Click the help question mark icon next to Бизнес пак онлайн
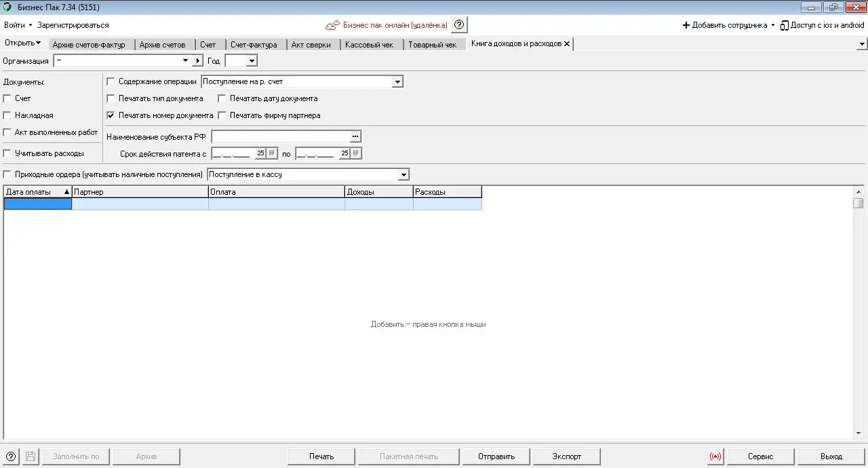This screenshot has height=468, width=868. pos(459,25)
